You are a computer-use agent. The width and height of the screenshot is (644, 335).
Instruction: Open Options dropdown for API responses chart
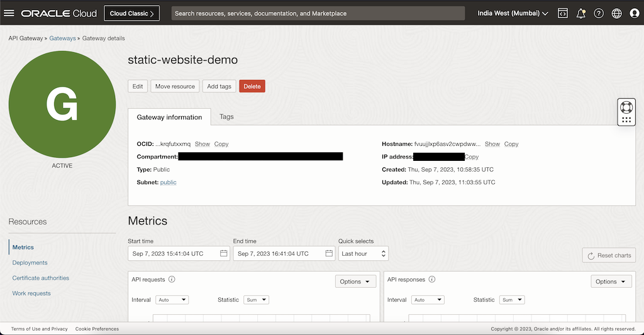tap(611, 281)
